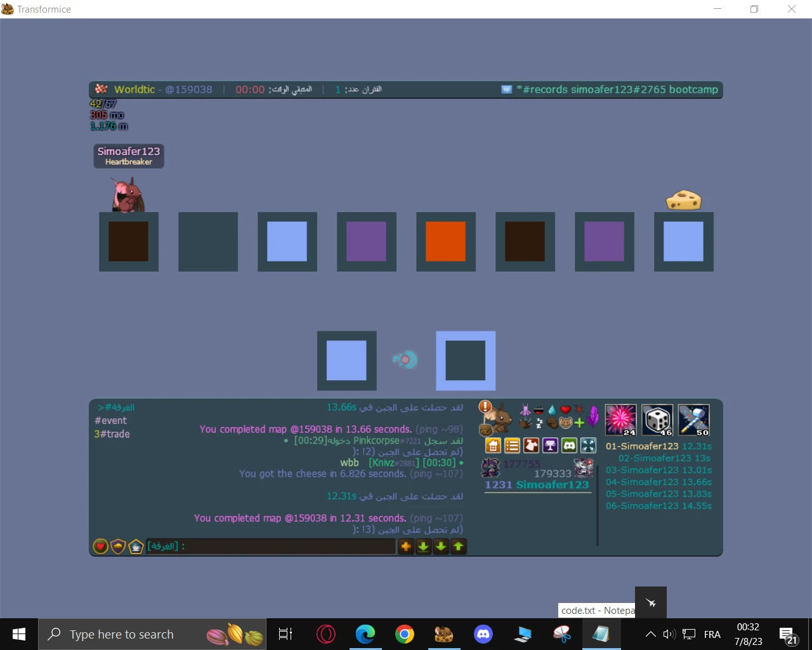
Task: Click the 05-Simoafer123 13.83s record entry
Action: [658, 494]
